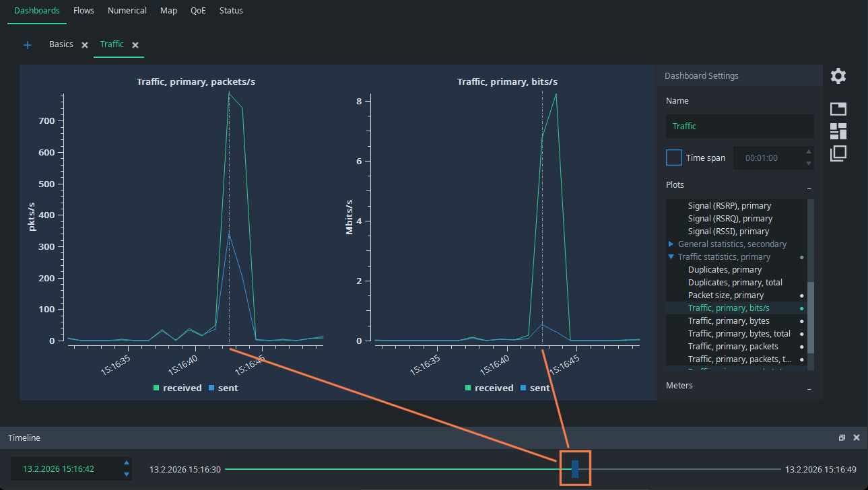Switch to the Flows tab
The height and width of the screenshot is (490, 868).
coord(84,11)
